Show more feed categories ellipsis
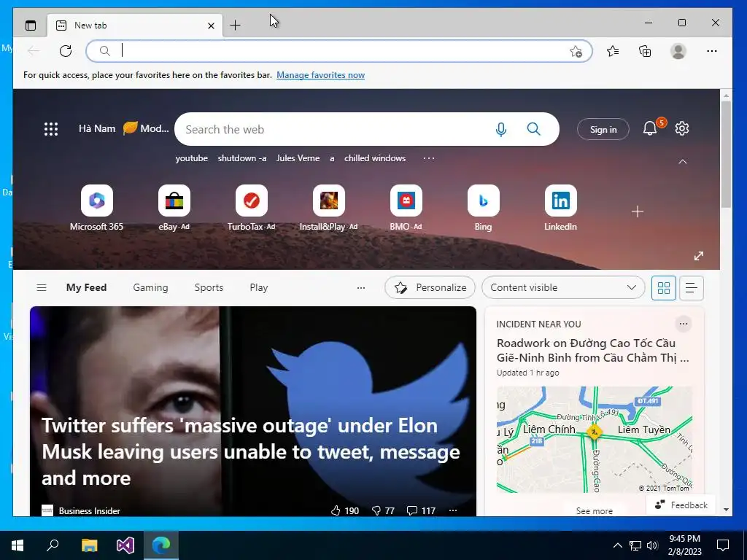Image resolution: width=747 pixels, height=560 pixels. point(361,287)
